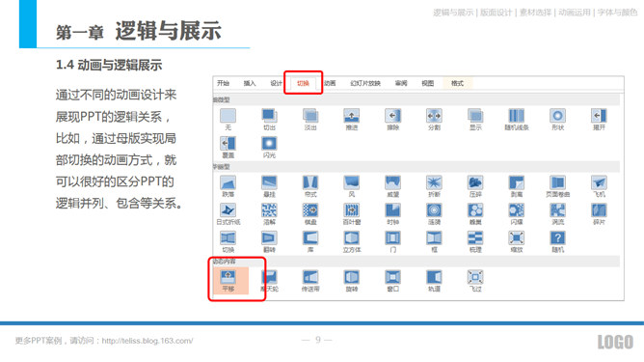This screenshot has width=644, height=362.
Task: Apply the 摩天轮 (Ferris Wheel) transition
Action: (269, 281)
